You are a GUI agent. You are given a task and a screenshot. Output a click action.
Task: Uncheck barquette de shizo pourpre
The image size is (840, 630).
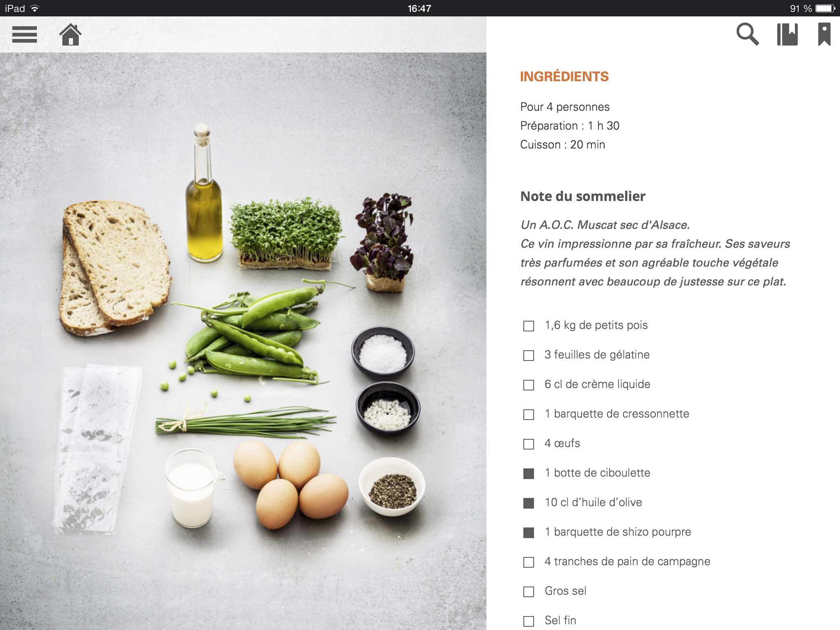point(529,533)
